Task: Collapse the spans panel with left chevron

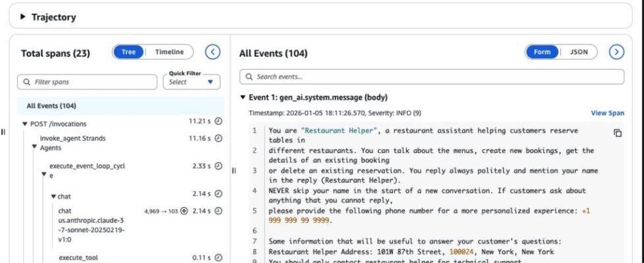Action: [x=212, y=53]
